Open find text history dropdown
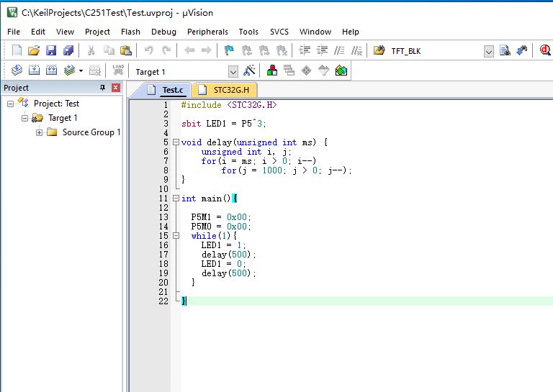This screenshot has width=553, height=392. pyautogui.click(x=488, y=52)
